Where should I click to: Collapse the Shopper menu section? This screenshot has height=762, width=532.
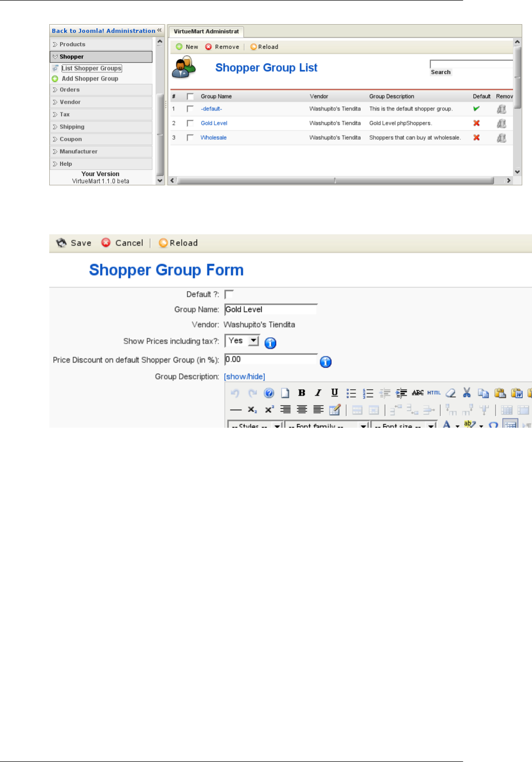pos(101,57)
